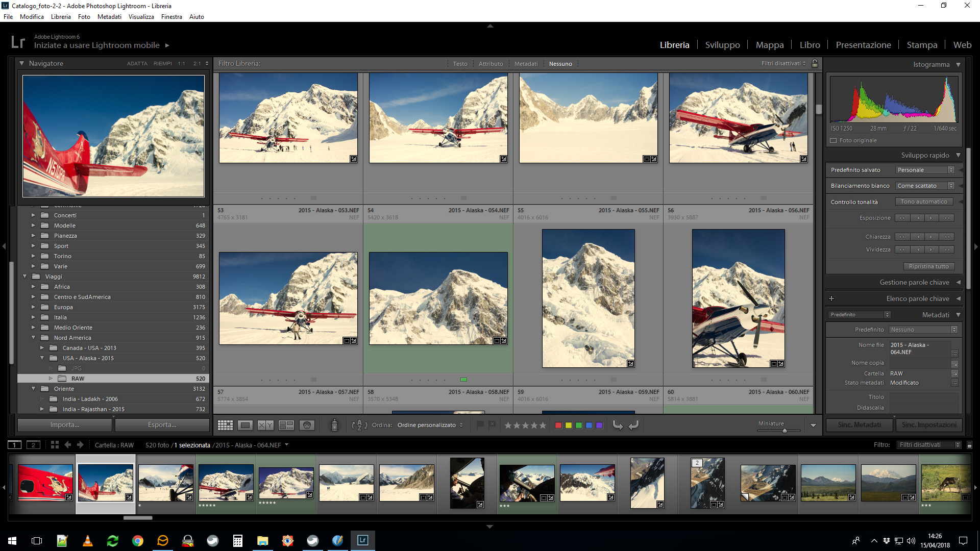Viewport: 980px width, 551px height.
Task: Open File Explorer from the taskbar
Action: (262, 541)
